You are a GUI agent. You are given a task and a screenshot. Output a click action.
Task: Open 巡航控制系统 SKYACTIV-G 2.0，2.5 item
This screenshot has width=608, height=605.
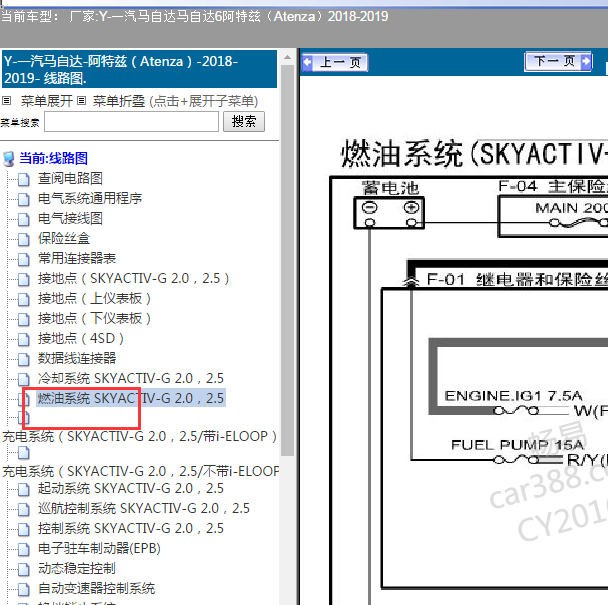[144, 508]
